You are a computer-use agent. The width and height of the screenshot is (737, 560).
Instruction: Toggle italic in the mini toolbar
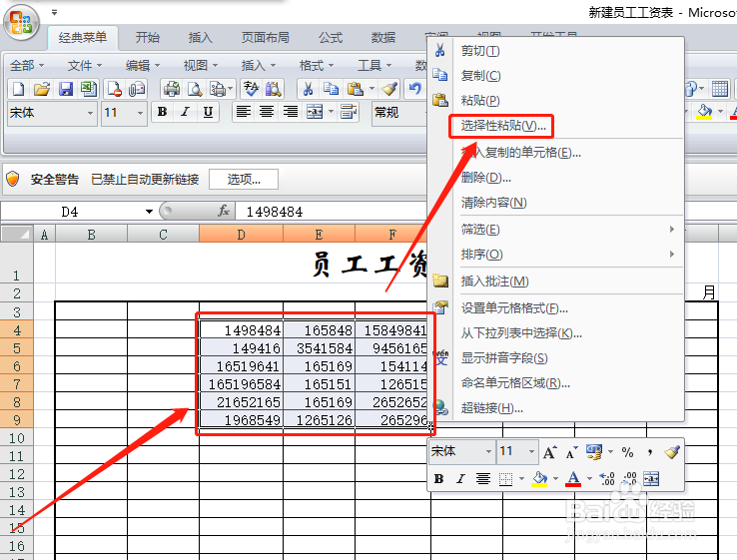click(x=460, y=479)
